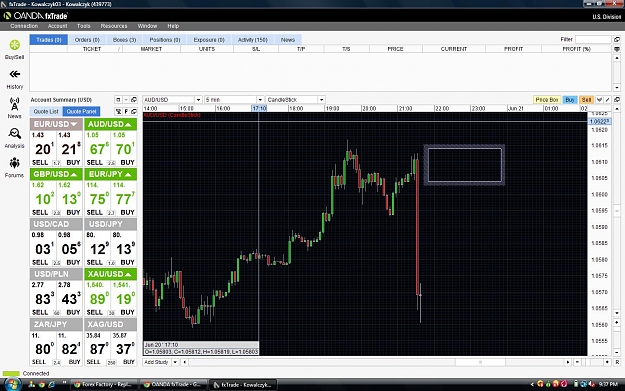Click into the Filter input field
Viewport: 625px width, 391px height.
coord(593,39)
